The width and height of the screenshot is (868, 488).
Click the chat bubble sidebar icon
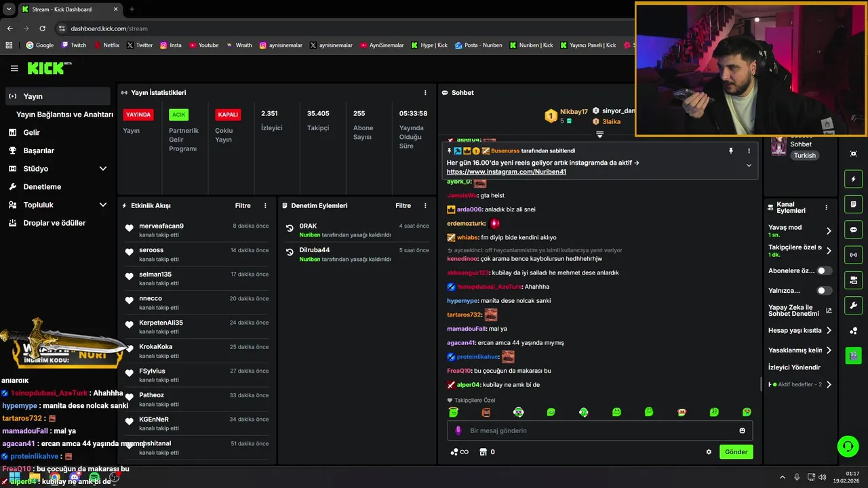tap(853, 230)
